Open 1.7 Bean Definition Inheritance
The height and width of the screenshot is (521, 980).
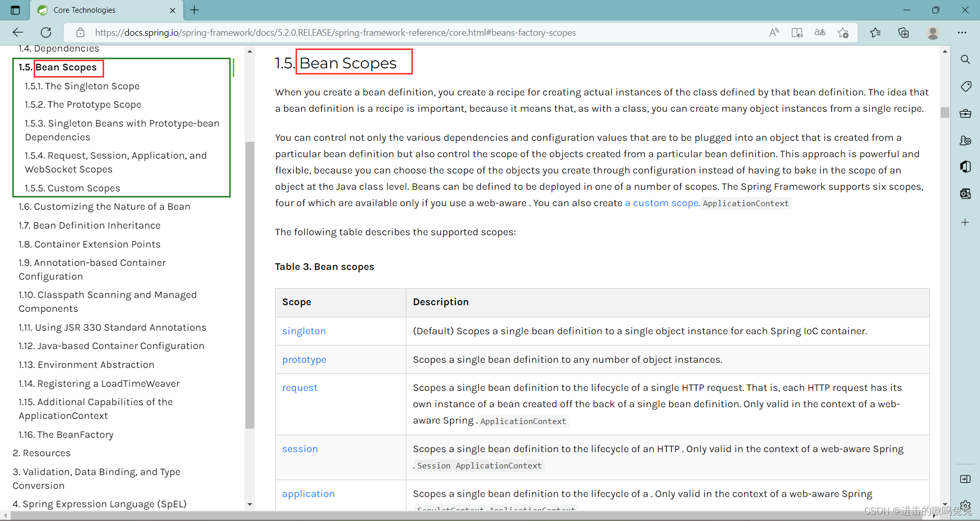90,226
